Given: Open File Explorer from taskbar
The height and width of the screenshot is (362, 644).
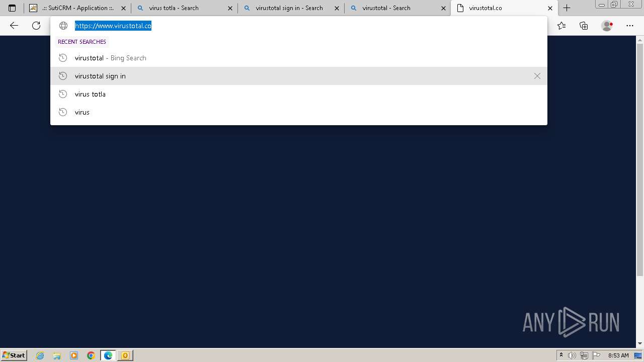Looking at the screenshot, I should (x=57, y=355).
